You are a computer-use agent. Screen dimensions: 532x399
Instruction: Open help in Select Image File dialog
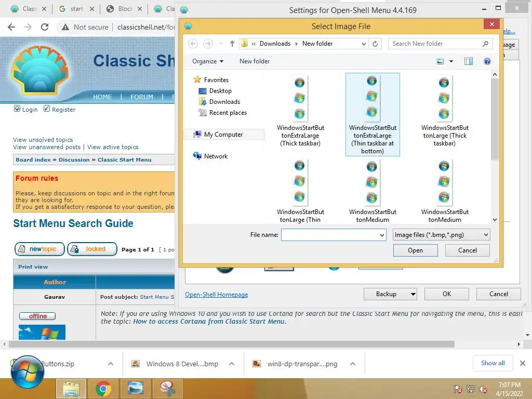(x=487, y=61)
